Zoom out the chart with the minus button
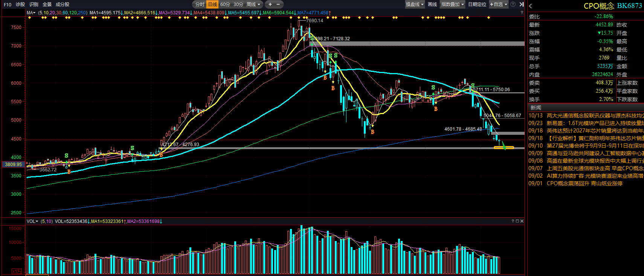The width and height of the screenshot is (644, 276). 278,5
